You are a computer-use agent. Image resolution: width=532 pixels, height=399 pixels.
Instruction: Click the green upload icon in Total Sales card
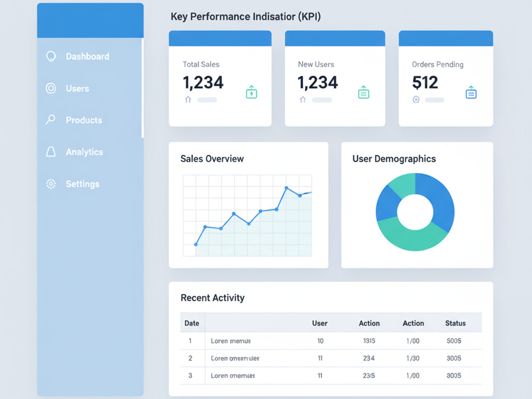tap(252, 92)
